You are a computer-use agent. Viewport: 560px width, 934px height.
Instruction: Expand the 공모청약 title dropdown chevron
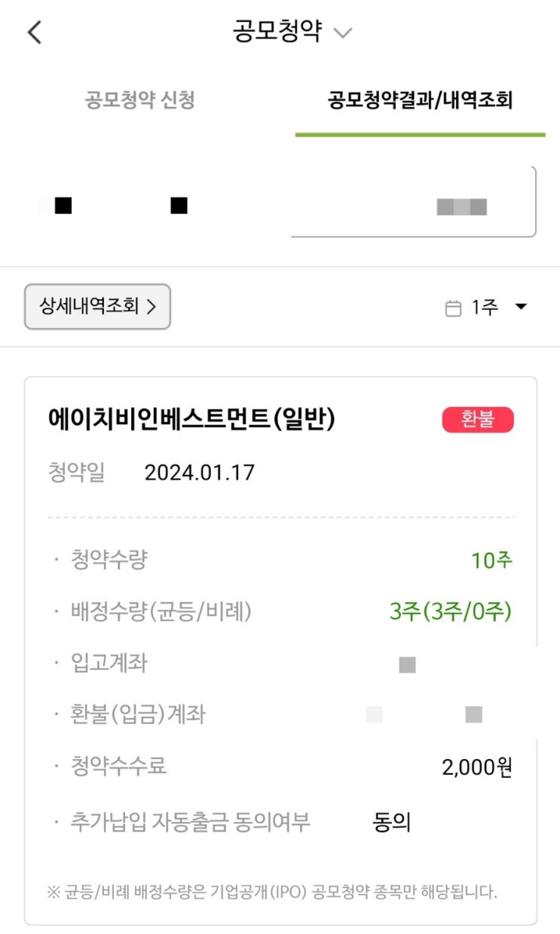coord(343,34)
